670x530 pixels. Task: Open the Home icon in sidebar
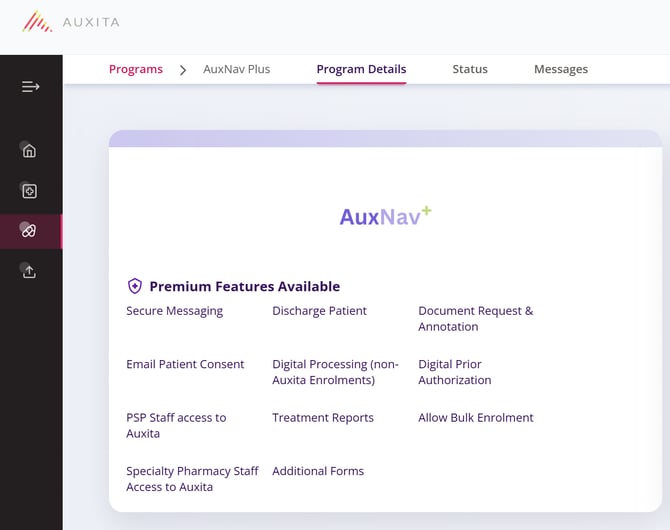[x=29, y=151]
